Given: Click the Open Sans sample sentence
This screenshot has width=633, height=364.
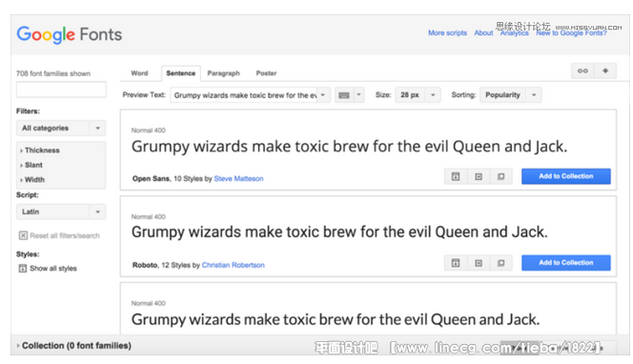Looking at the screenshot, I should 349,147.
